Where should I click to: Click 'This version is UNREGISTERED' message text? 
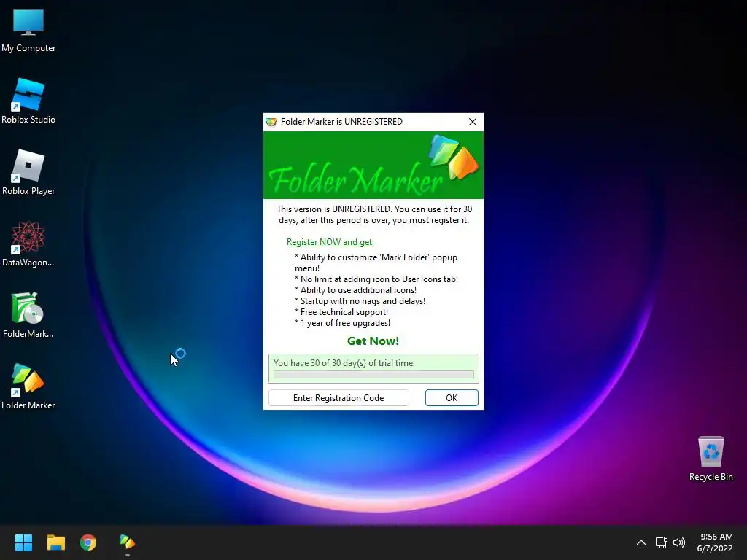pos(374,215)
